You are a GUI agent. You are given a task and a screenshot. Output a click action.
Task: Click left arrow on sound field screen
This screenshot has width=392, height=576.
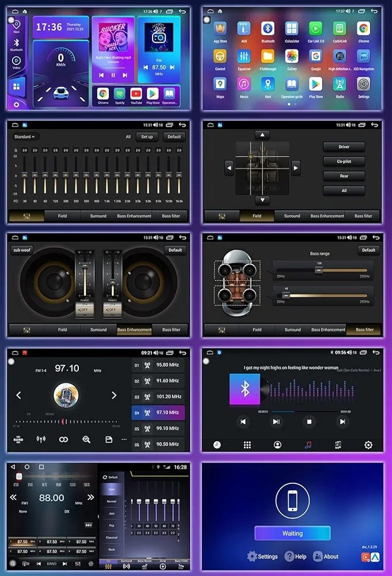pyautogui.click(x=229, y=168)
